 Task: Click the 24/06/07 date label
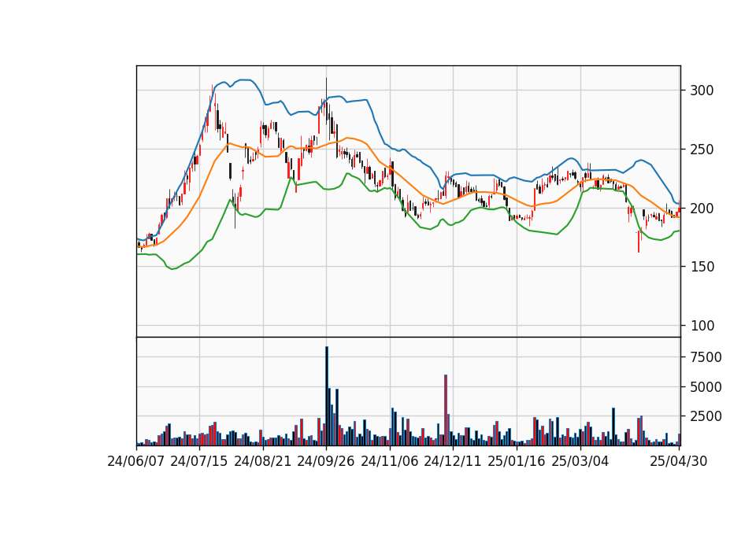(136, 461)
